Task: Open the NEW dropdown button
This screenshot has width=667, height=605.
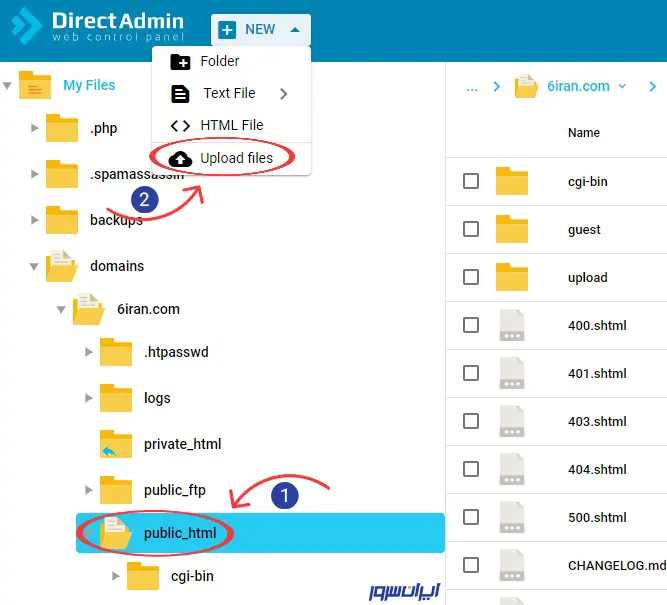Action: (261, 30)
